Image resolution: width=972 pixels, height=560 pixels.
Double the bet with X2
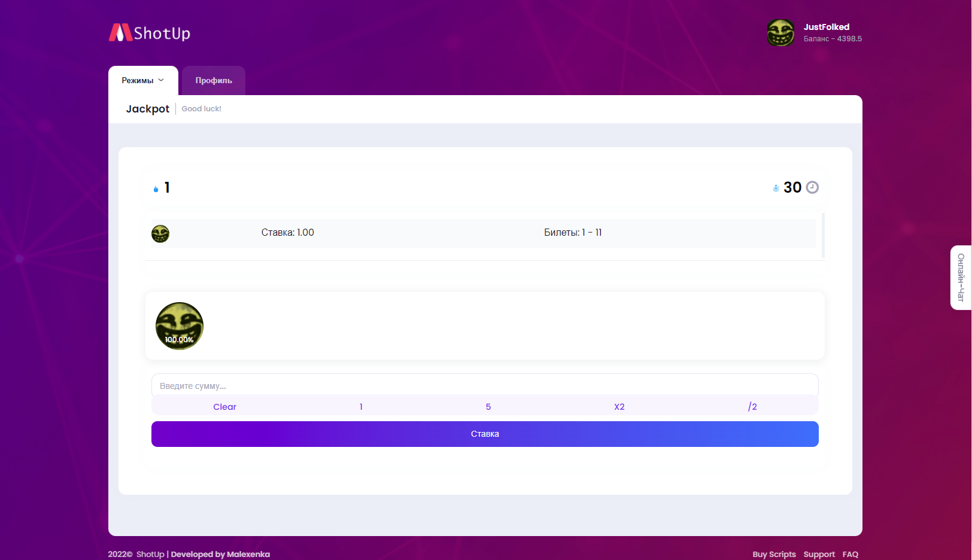click(x=619, y=407)
